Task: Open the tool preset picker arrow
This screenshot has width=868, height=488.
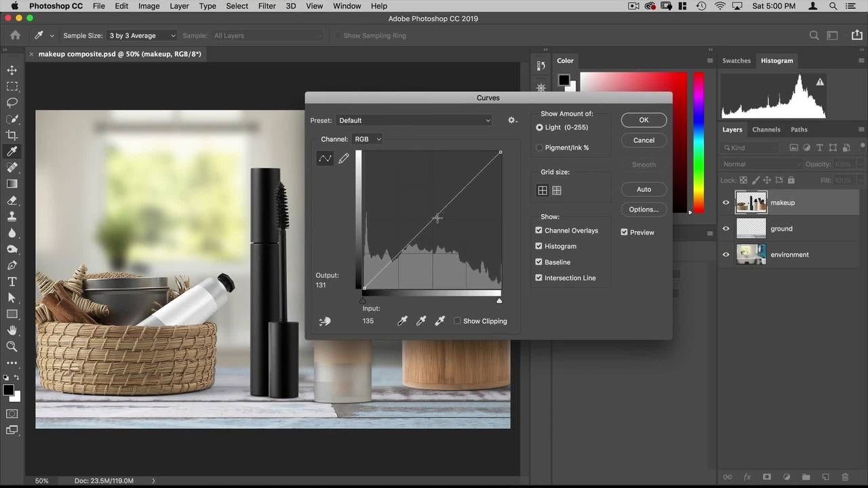Action: [52, 36]
